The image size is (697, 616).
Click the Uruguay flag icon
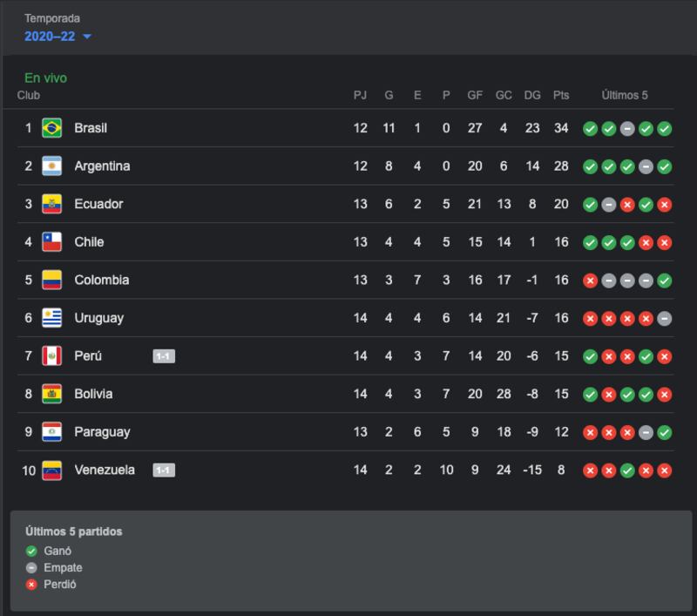51,318
